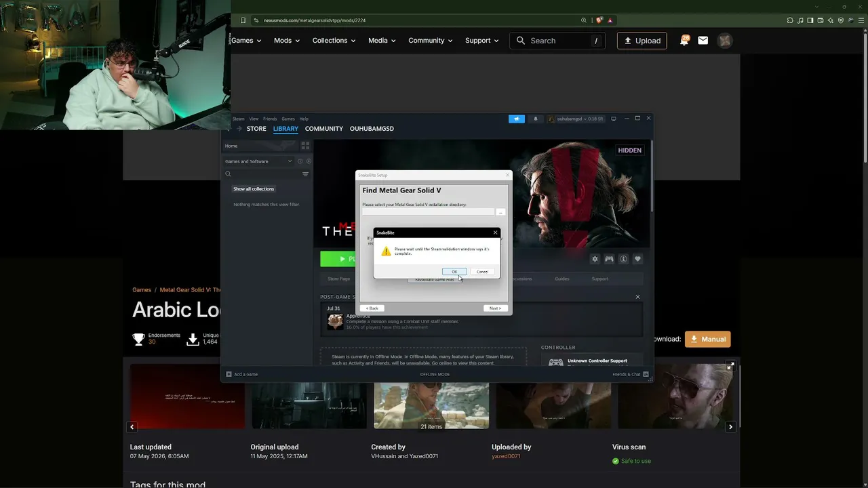
Task: Toggle the favorite heart icon
Action: tap(637, 259)
